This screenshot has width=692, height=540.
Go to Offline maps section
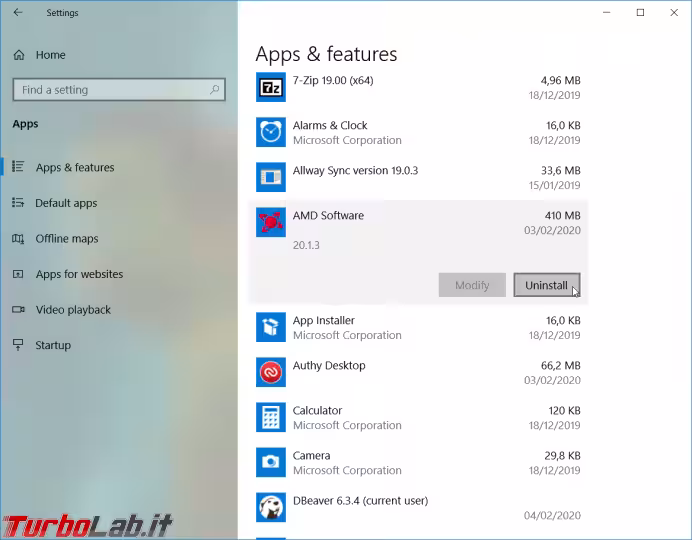(x=67, y=239)
